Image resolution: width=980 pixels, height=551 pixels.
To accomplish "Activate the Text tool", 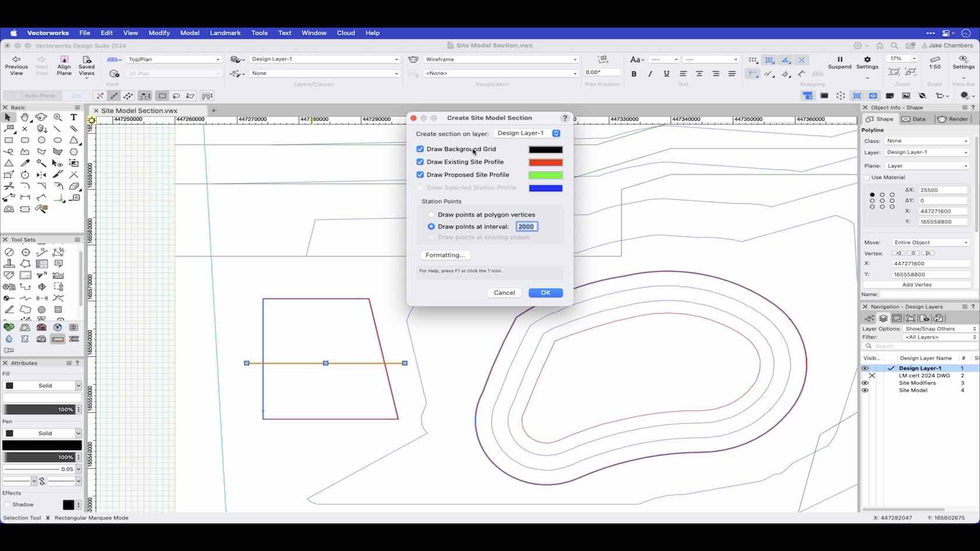I will [73, 118].
